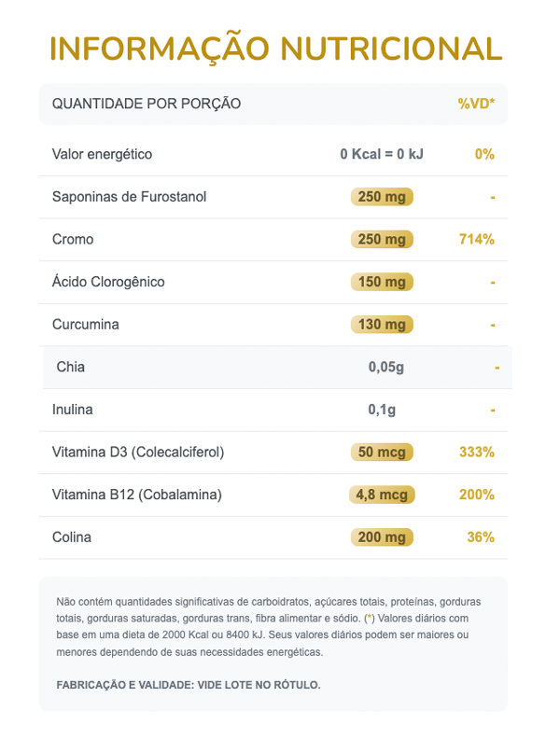
Task: Click the 150 mg amount badge
Action: coord(382,282)
